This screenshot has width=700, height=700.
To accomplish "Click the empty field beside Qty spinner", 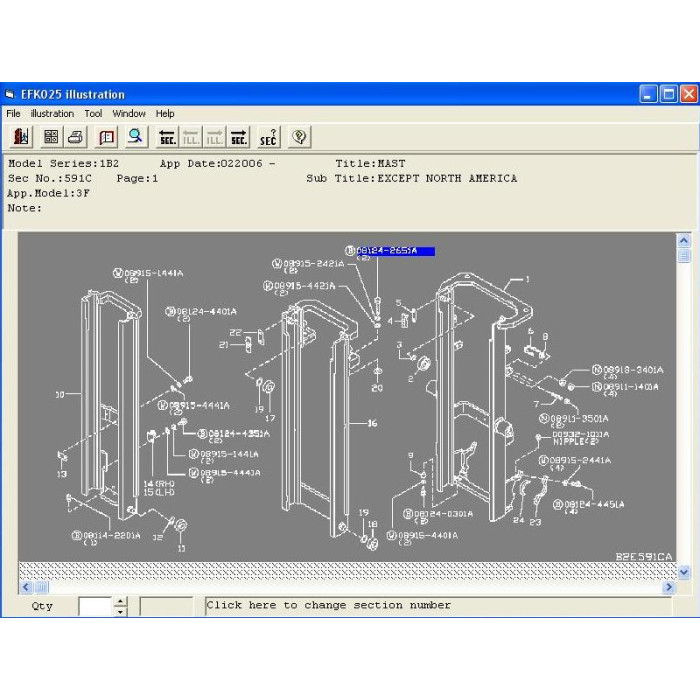I will 166,606.
